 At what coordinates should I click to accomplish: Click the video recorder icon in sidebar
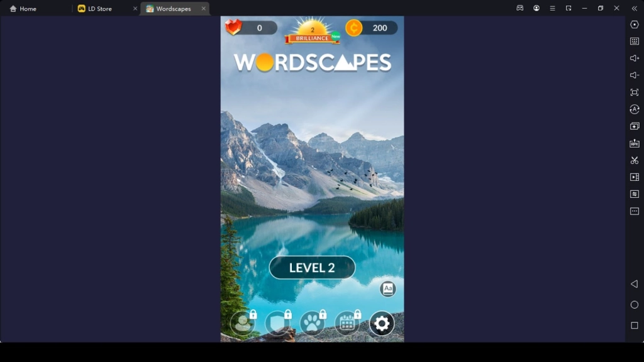(x=635, y=177)
